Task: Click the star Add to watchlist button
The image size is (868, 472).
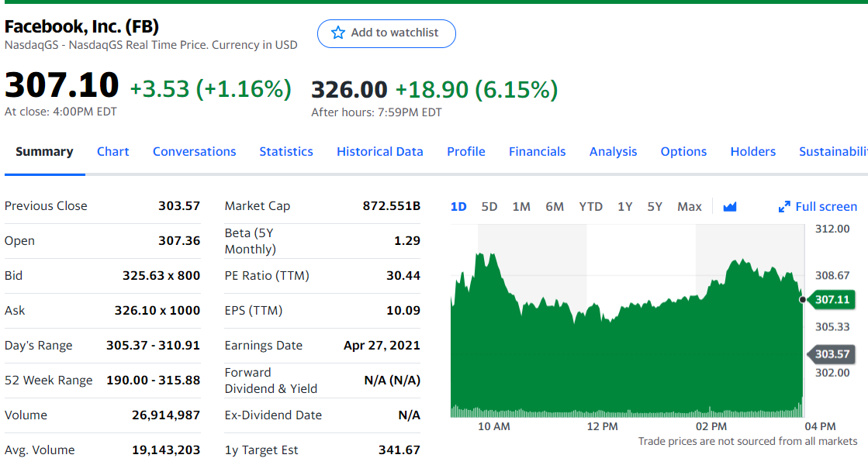Action: (x=386, y=33)
